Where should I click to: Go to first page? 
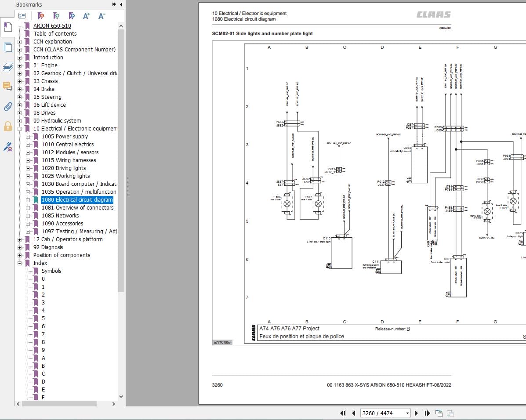[343, 413]
